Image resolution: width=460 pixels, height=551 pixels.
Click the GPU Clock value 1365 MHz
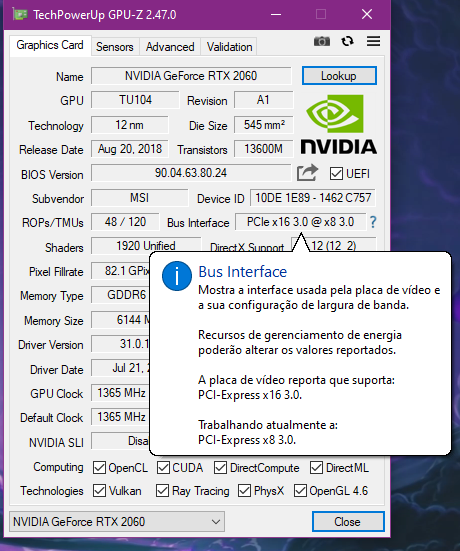[x=121, y=393]
